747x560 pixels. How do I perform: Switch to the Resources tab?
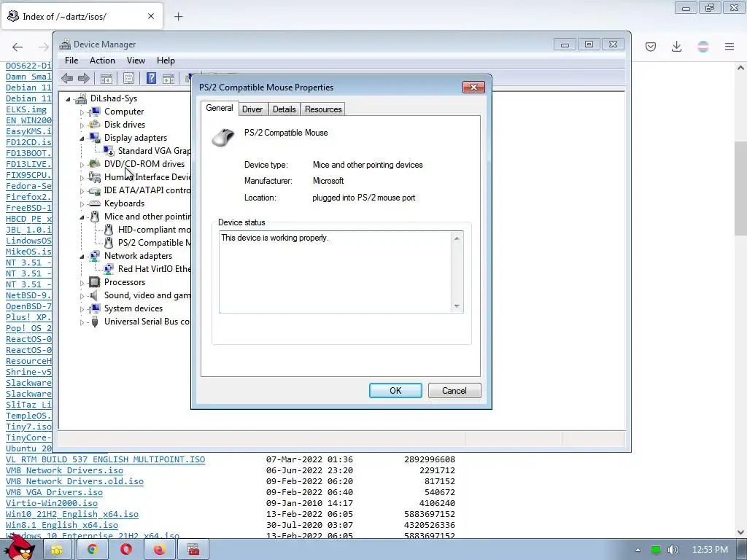[x=323, y=109]
